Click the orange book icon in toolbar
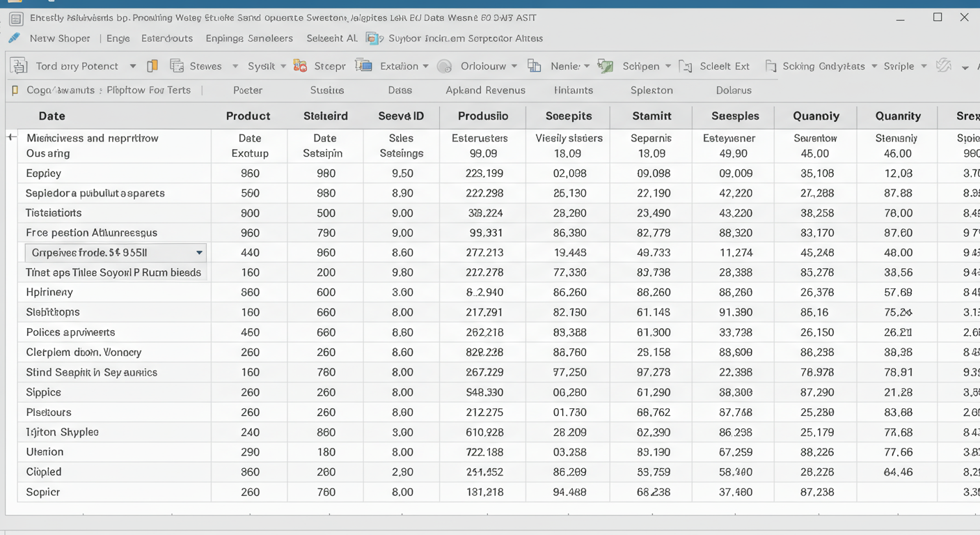Screen dimensions: 980x535 [x=152, y=66]
